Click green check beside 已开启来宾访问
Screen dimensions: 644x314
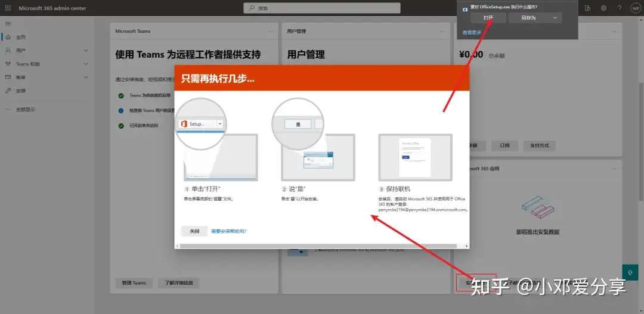point(120,126)
